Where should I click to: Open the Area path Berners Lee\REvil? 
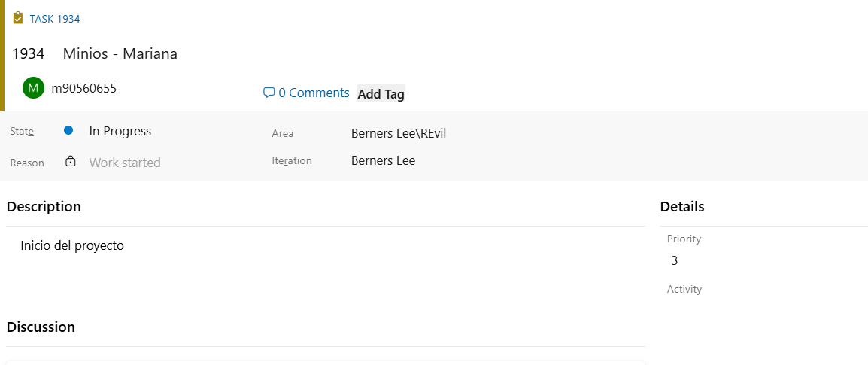[x=399, y=134]
